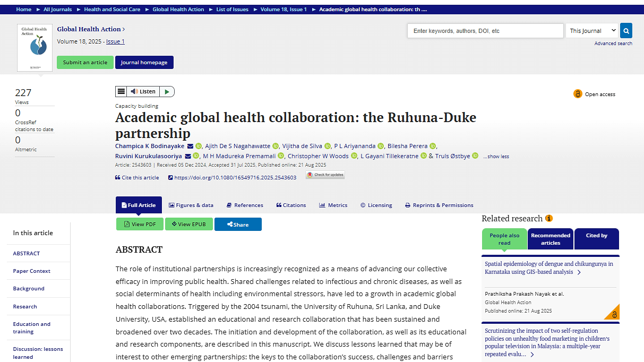Click the View PDF button
Screen dimensions: 644x362
[x=140, y=224]
